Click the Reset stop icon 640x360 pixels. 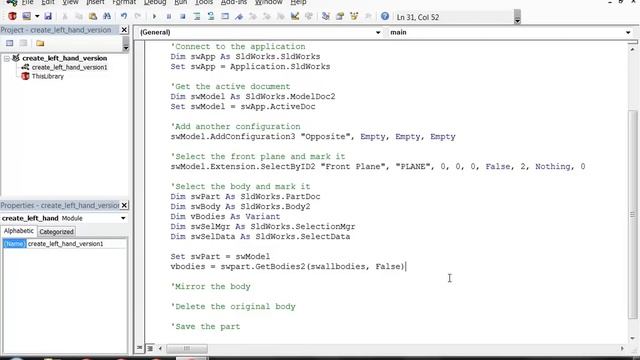tap(183, 16)
